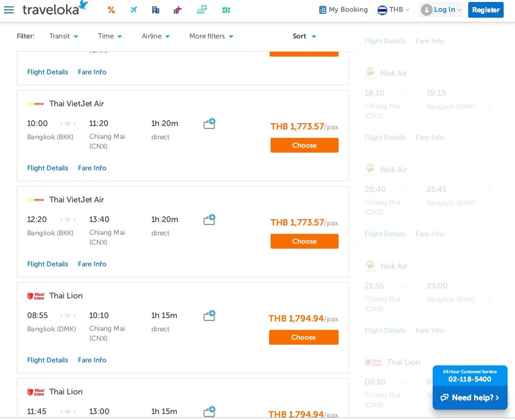Viewport: 515px width, 420px height.
Task: Open the flight plus hotel icon
Action: tap(178, 10)
